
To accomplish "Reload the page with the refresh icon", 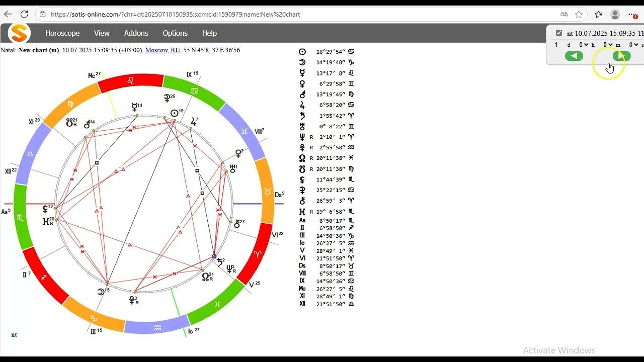I will coord(24,14).
